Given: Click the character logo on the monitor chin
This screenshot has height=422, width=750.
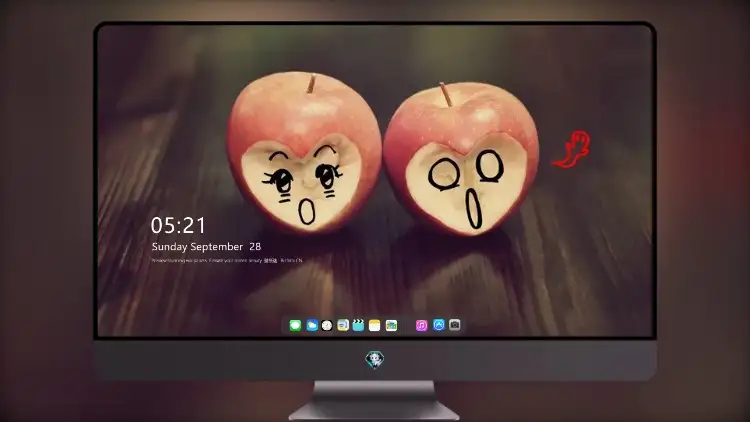Looking at the screenshot, I should click(375, 360).
